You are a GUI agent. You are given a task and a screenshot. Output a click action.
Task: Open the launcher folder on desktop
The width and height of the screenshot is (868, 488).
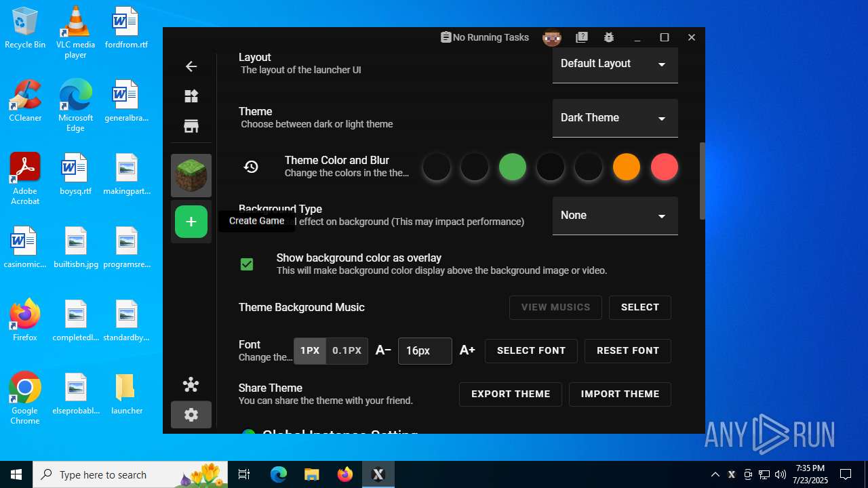tap(126, 394)
